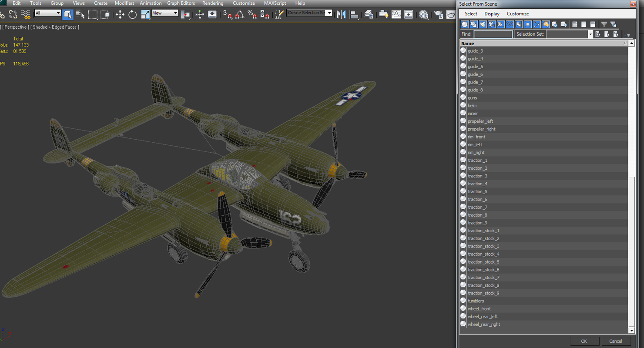Select propeller_left in the list
The height and width of the screenshot is (348, 644).
(x=544, y=121)
